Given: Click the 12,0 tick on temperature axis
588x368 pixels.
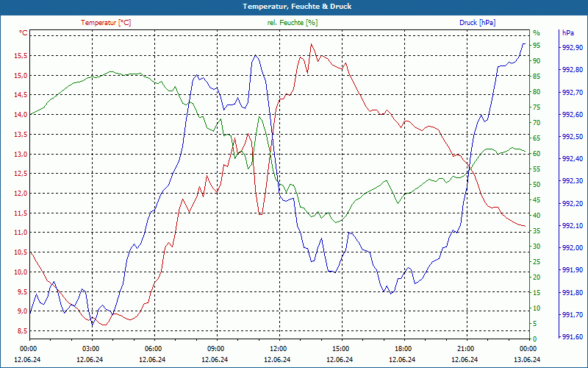Looking at the screenshot, I should tap(21, 194).
